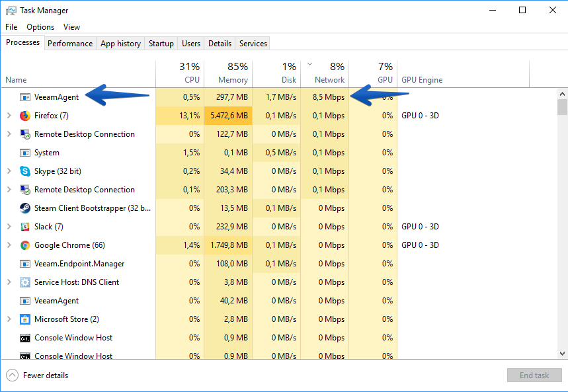Select Service Host: DNS Client row name
Screen dimensions: 568x392
click(x=77, y=282)
